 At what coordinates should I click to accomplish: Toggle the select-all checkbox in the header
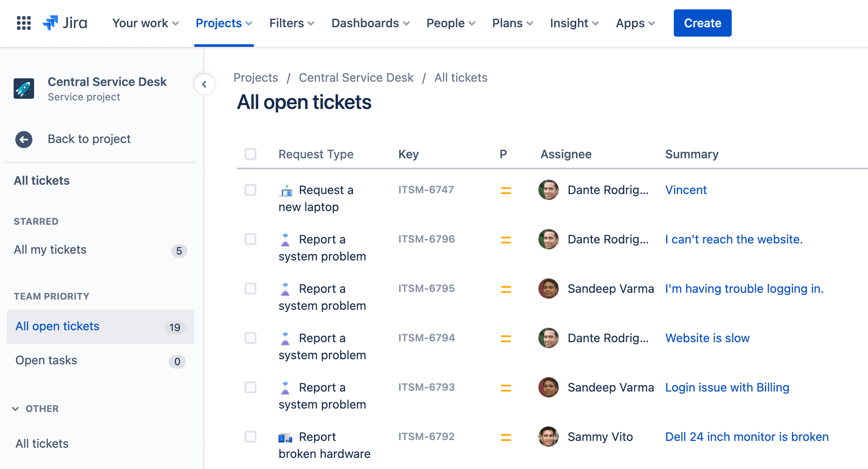point(250,154)
